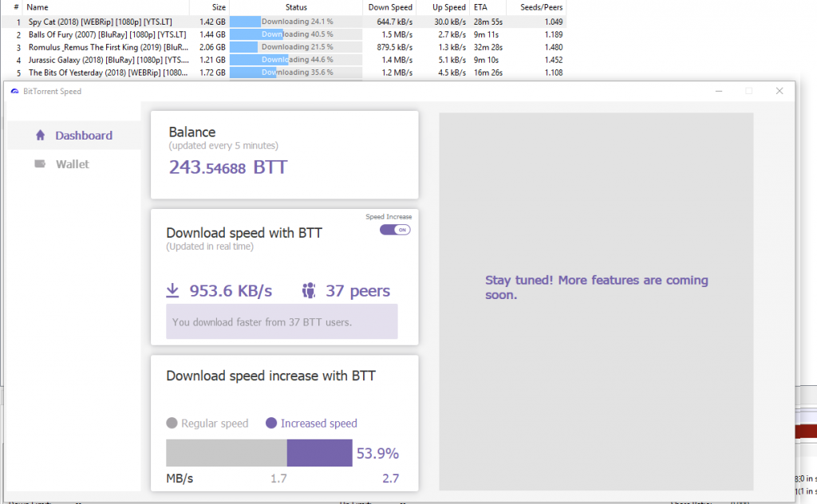Click the 37 peers count
Image resolution: width=817 pixels, height=504 pixels.
coord(358,290)
